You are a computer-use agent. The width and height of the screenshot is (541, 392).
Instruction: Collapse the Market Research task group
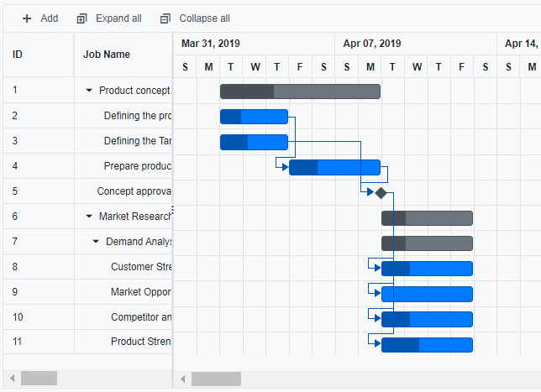point(89,217)
